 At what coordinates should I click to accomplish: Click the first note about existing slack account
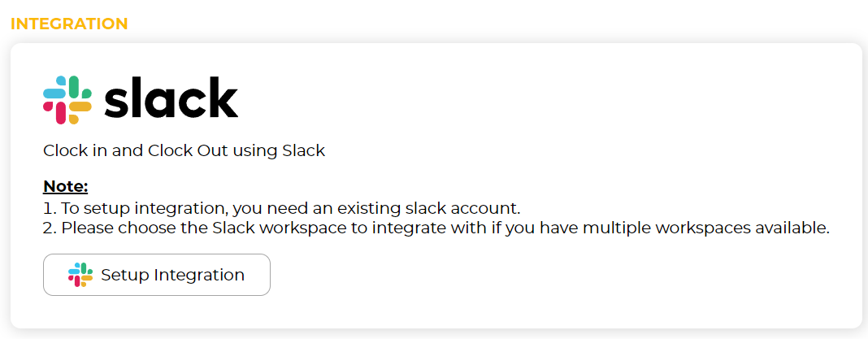(x=282, y=209)
